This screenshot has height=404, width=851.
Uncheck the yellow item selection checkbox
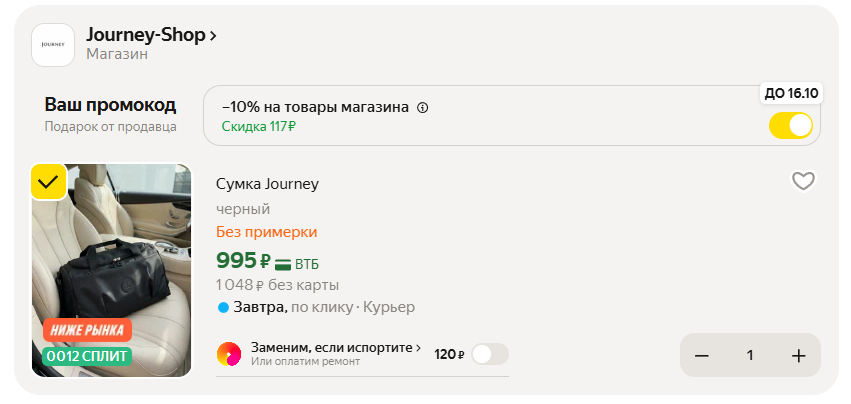[48, 182]
